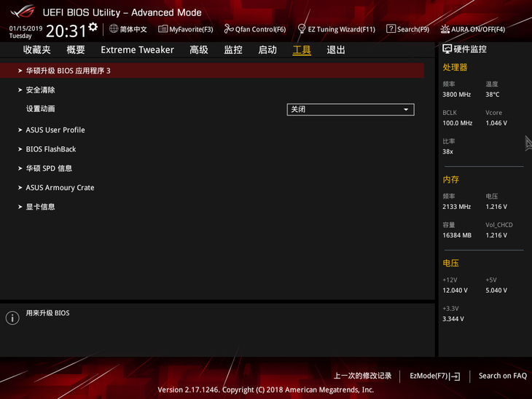The image size is (532, 399).
Task: Click the +5V value 5.040 V
Action: pos(496,291)
